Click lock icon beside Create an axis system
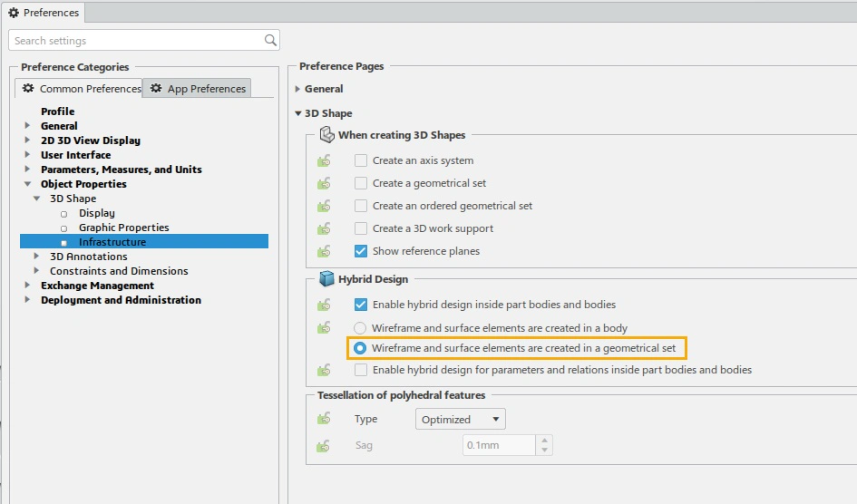 pos(324,160)
